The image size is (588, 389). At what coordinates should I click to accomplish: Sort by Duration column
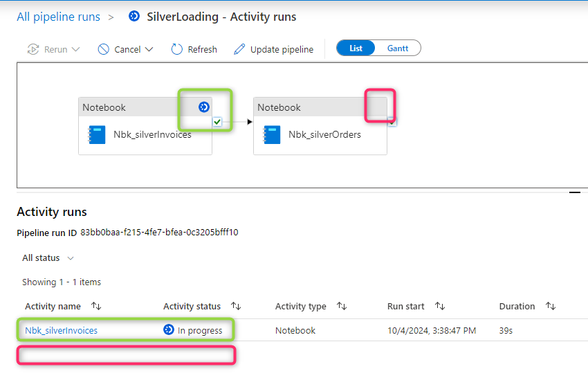pyautogui.click(x=551, y=306)
